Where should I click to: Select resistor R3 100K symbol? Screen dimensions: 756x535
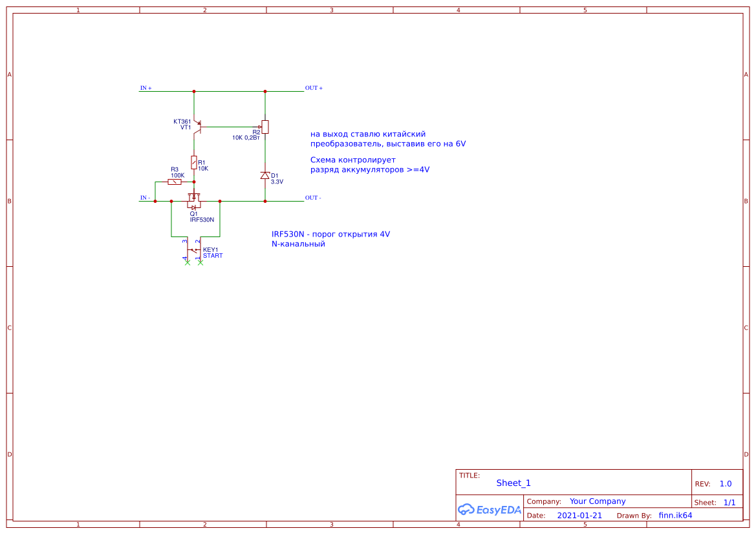pos(173,182)
